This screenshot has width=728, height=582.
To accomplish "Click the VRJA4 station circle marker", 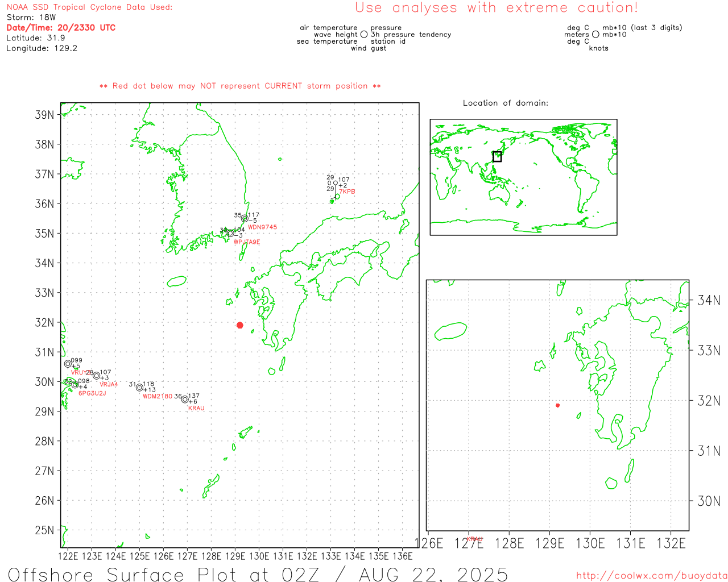I will tap(96, 376).
